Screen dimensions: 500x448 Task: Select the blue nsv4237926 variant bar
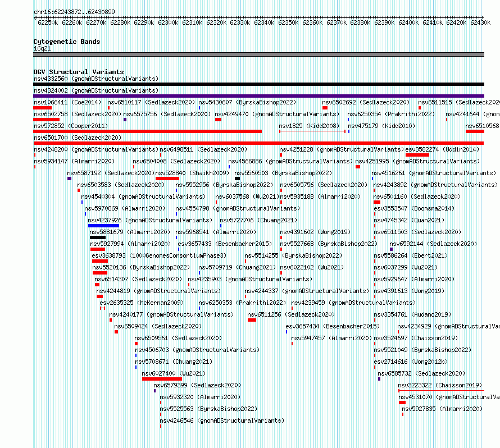pyautogui.click(x=103, y=226)
